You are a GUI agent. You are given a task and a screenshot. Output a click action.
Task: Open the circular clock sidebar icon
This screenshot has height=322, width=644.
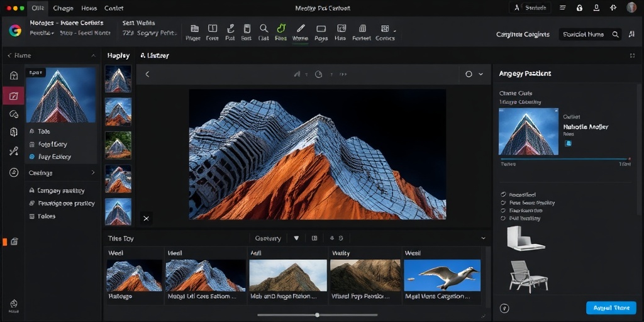[14, 172]
